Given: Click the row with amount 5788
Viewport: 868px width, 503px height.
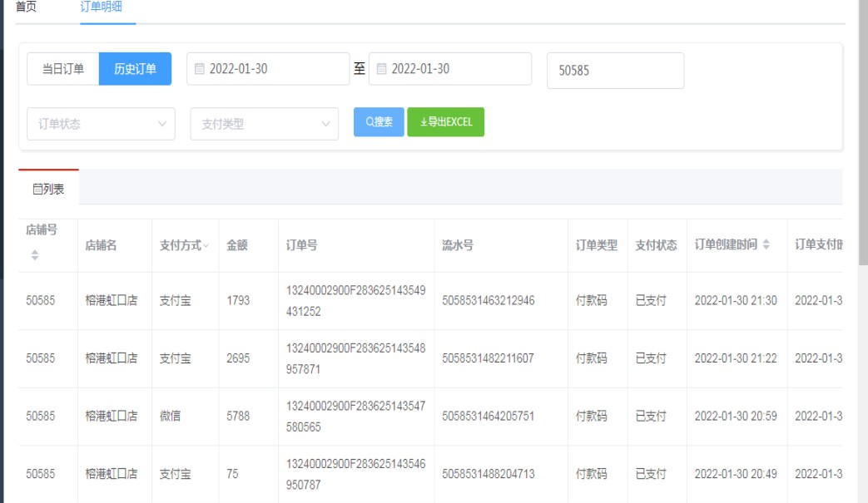Looking at the screenshot, I should coord(238,417).
